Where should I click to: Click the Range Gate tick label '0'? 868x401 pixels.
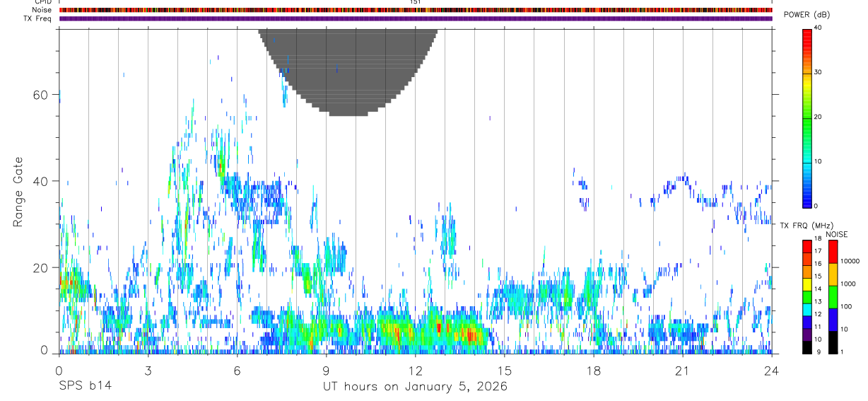44,350
